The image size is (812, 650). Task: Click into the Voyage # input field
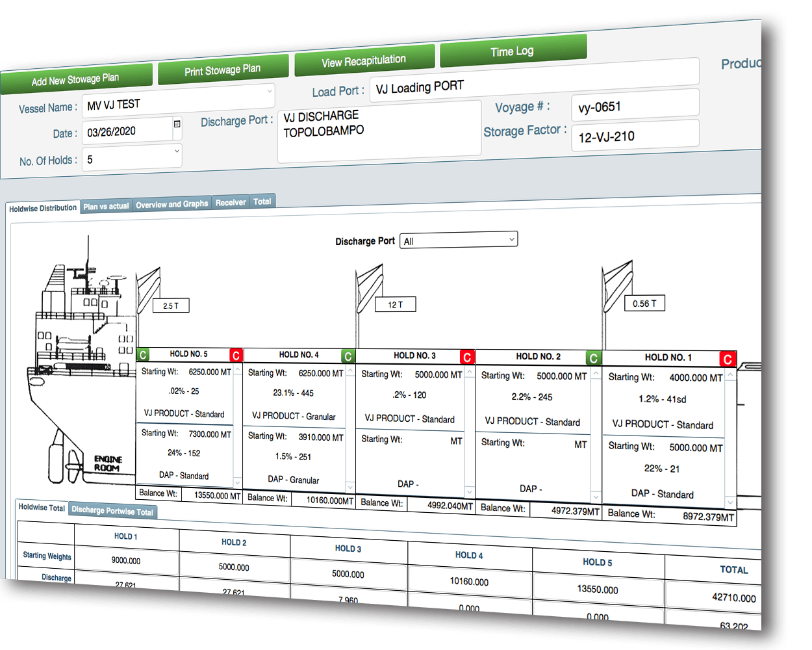(x=635, y=105)
